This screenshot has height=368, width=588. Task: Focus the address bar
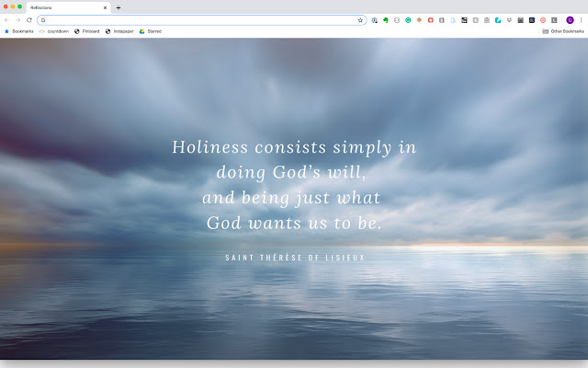[x=202, y=20]
